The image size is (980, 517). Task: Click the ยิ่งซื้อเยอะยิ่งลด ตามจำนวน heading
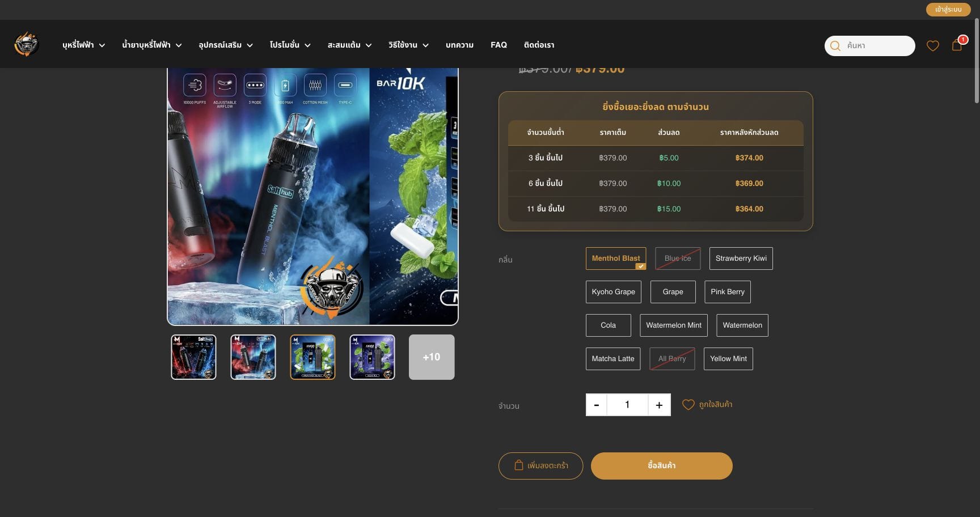pos(656,107)
